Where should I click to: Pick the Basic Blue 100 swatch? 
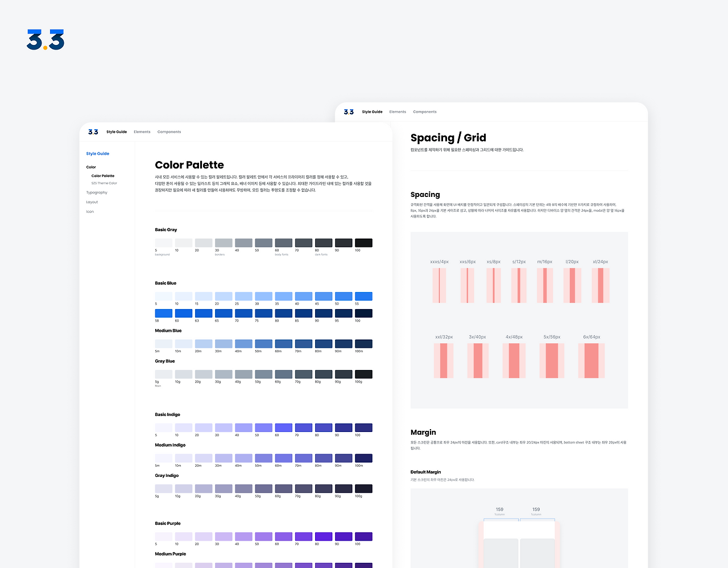[363, 314]
